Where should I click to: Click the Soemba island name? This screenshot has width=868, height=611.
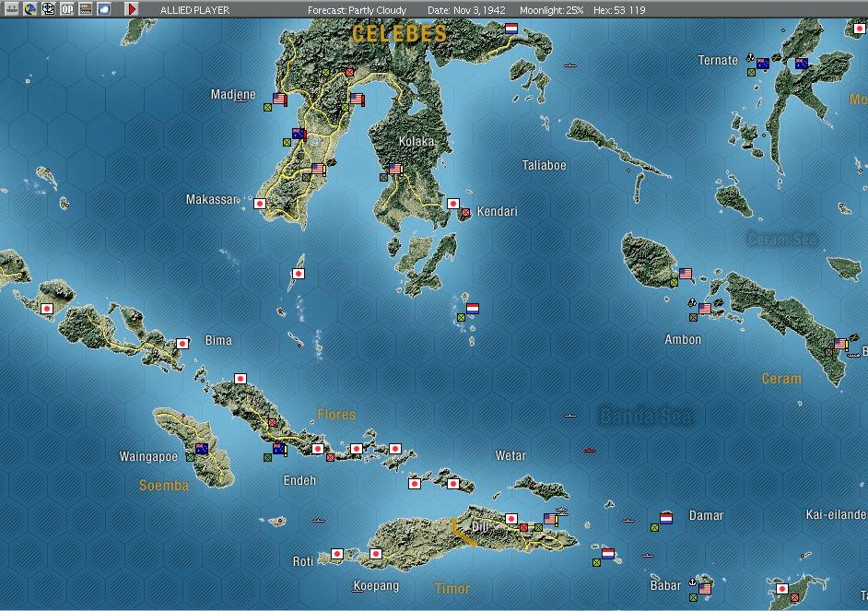[164, 486]
